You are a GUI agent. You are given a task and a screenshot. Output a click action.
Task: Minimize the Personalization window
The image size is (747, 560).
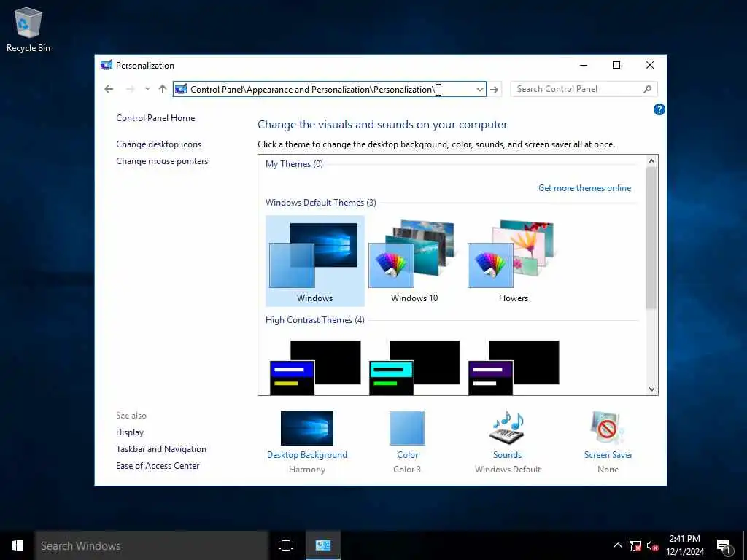coord(583,65)
